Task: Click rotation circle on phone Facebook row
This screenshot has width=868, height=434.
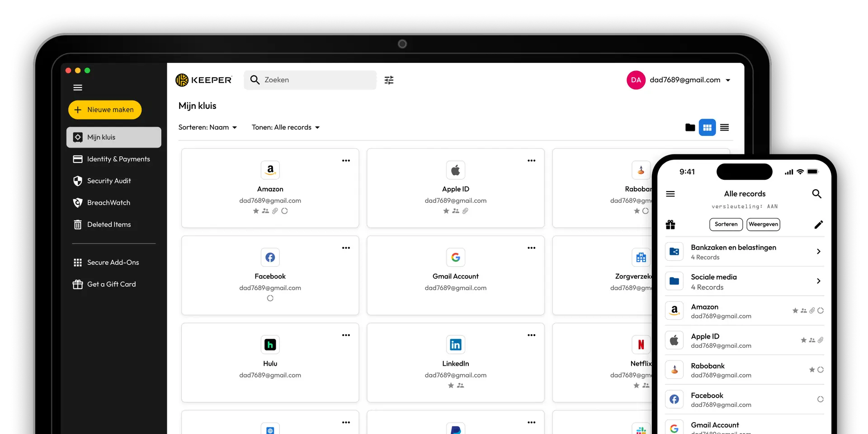Action: click(x=820, y=399)
